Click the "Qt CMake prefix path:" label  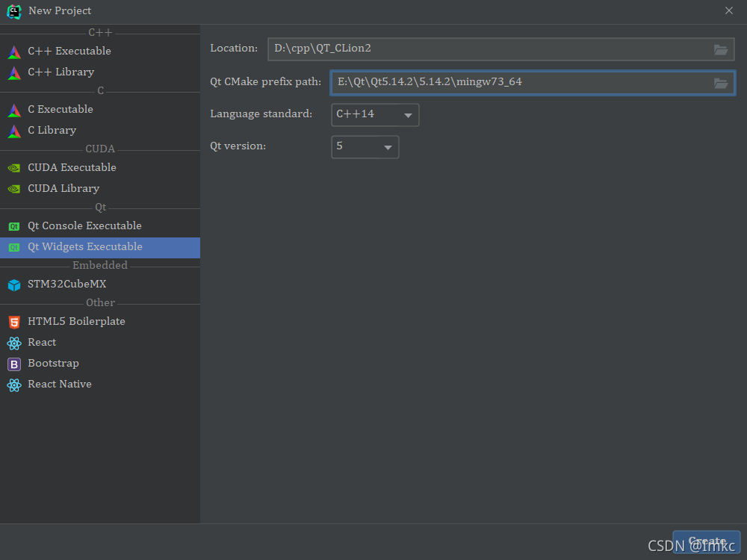(266, 82)
